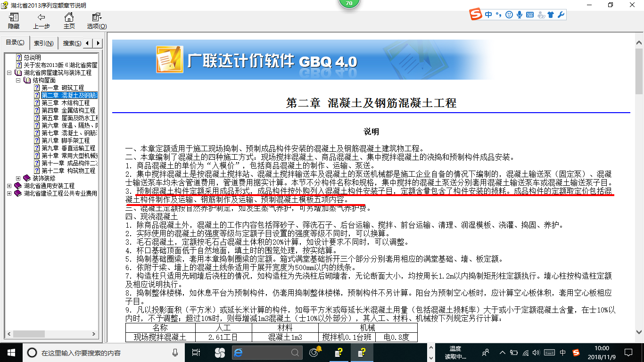Click Sogou user account icon
644x362 pixels.
(541, 15)
